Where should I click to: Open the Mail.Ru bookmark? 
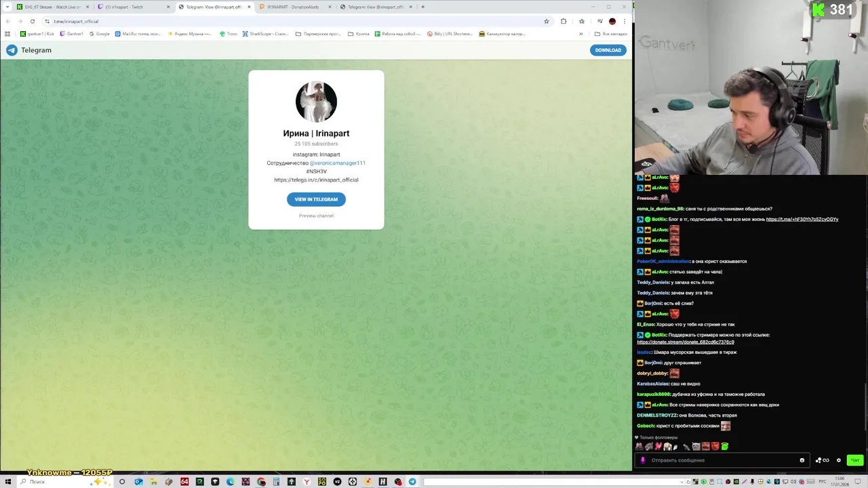(x=138, y=34)
